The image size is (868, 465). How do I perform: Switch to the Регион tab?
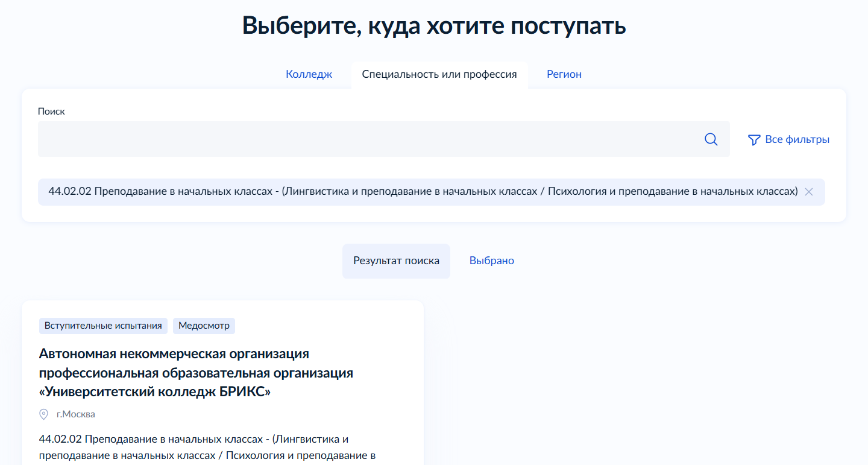[564, 74]
